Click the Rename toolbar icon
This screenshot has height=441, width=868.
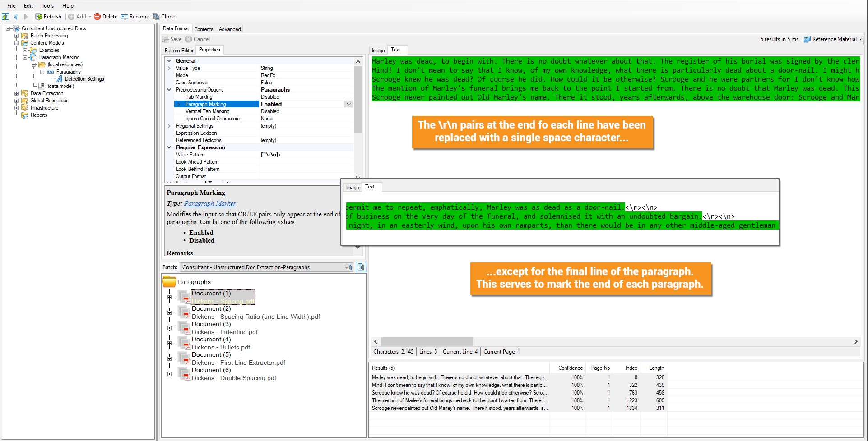[124, 17]
